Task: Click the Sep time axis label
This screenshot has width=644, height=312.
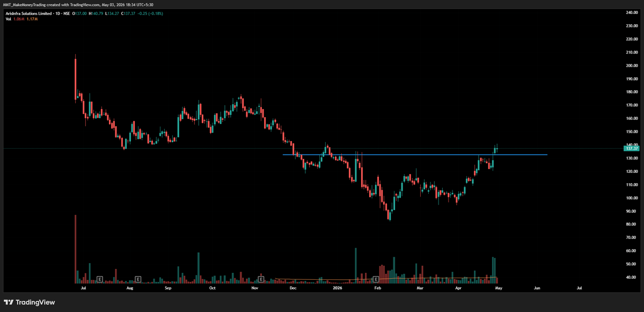Action: pyautogui.click(x=168, y=288)
